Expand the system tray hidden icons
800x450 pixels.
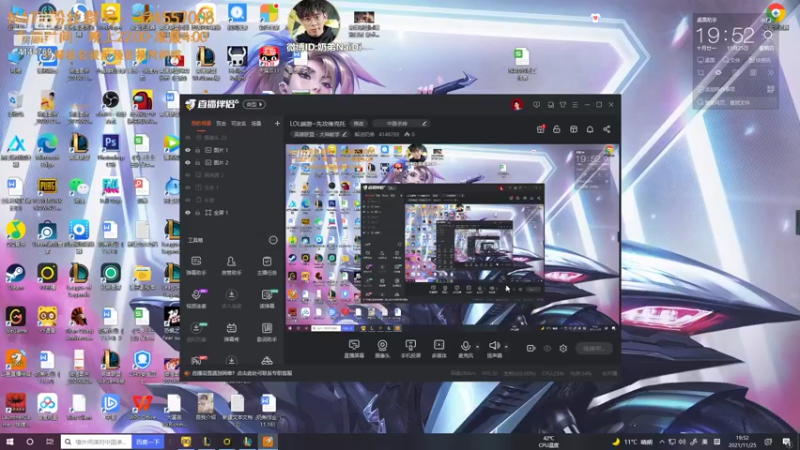(662, 442)
